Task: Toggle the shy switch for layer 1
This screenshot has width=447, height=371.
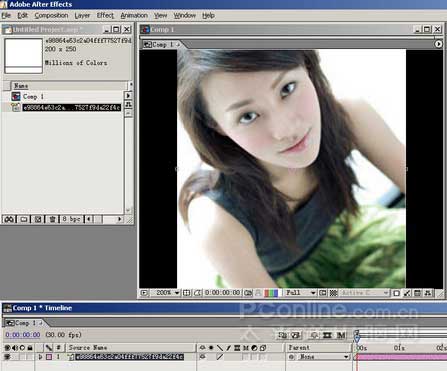Action: (202, 357)
